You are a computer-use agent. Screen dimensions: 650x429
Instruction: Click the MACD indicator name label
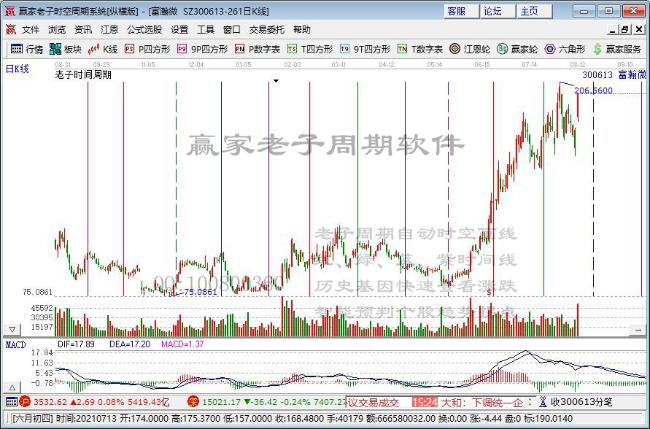(16, 344)
